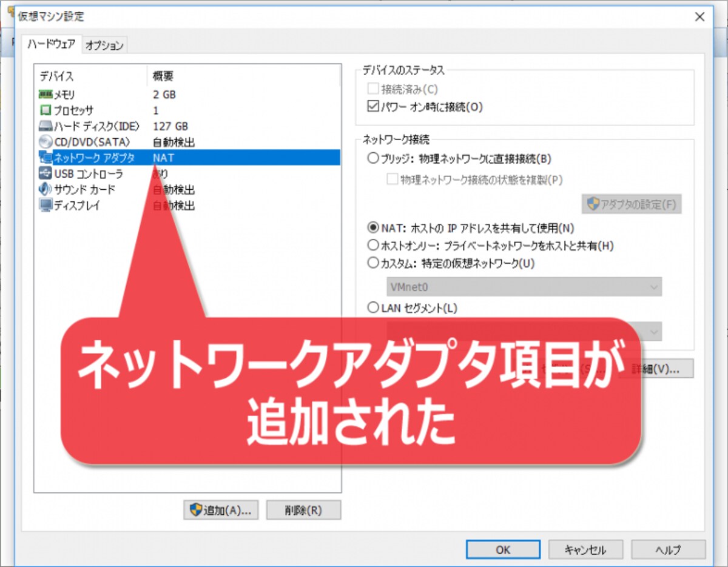728x567 pixels.
Task: Select the ホストオンリー radio button
Action: 373,246
